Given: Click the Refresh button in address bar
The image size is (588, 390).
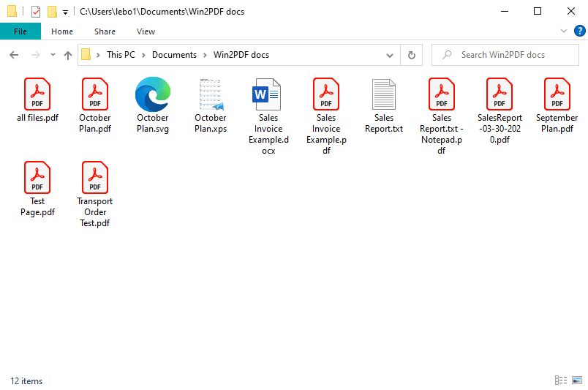Looking at the screenshot, I should coord(412,55).
